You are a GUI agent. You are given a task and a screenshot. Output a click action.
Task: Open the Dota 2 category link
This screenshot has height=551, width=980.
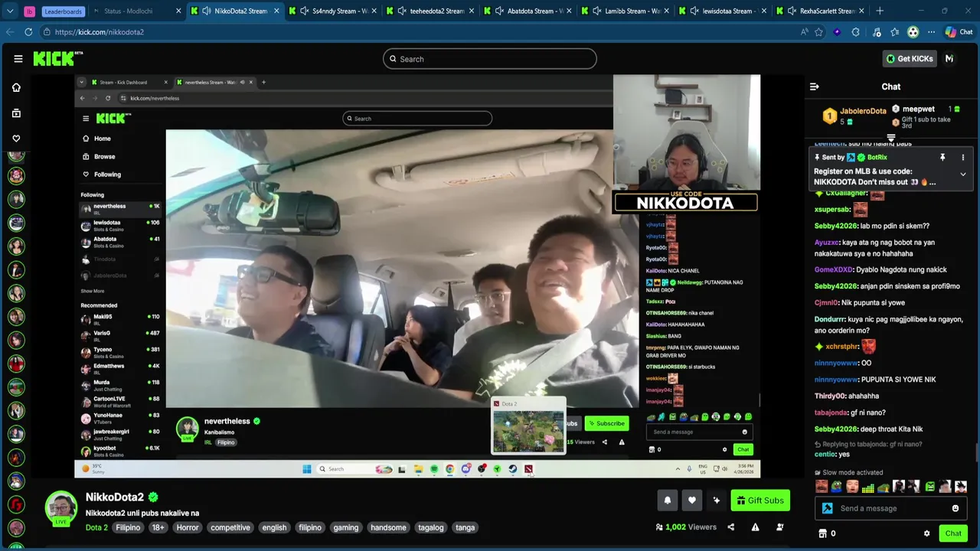96,527
